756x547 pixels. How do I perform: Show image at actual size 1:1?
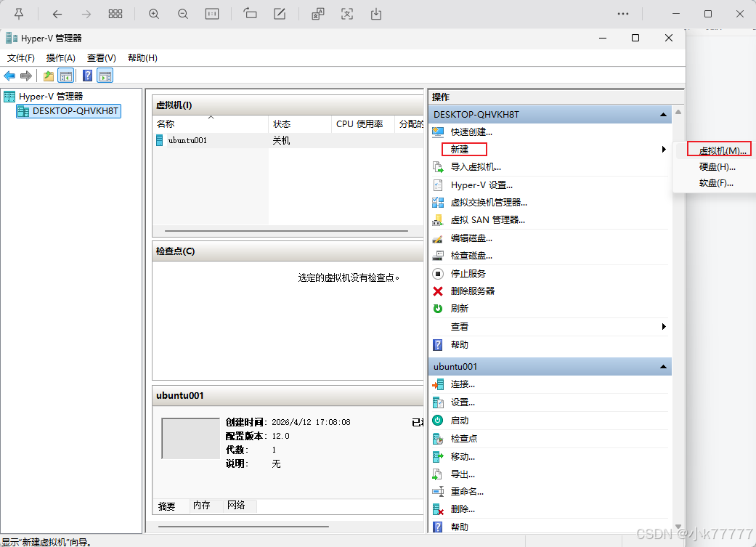212,14
